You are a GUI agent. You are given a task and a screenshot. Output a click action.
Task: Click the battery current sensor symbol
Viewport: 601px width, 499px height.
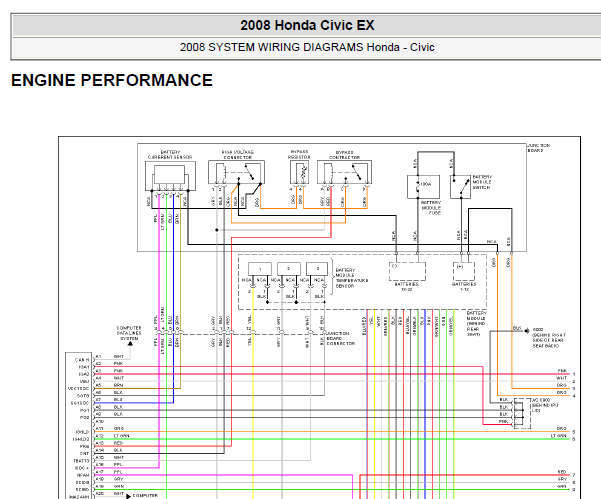170,176
